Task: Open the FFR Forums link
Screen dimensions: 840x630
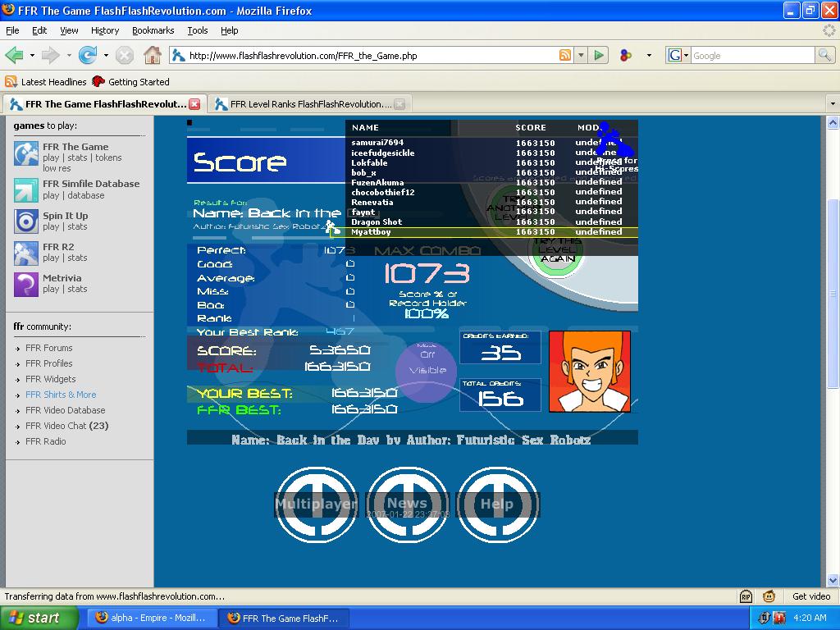Action: [x=48, y=348]
